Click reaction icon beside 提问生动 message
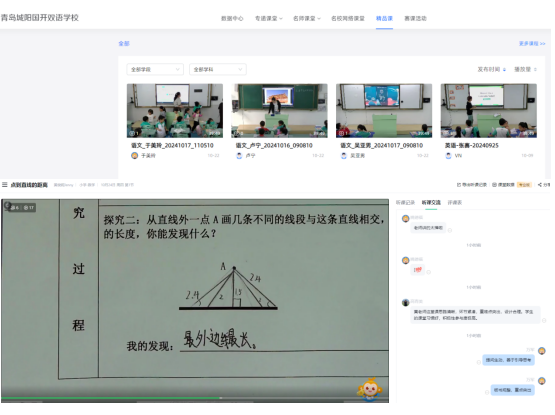Image resolution: width=555 pixels, height=415 pixels. coord(479,362)
